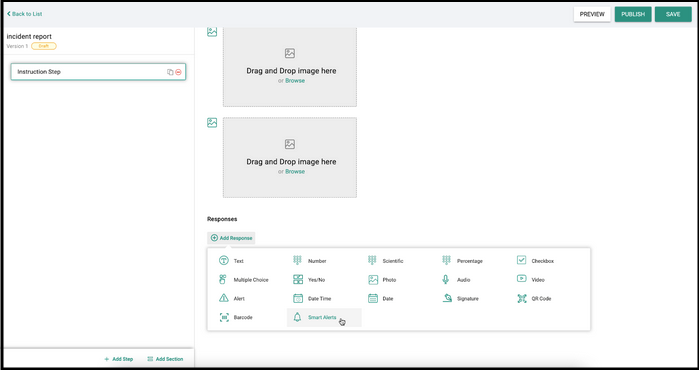Delete the Instruction Step with red minus icon
The height and width of the screenshot is (370, 699).
pos(178,72)
